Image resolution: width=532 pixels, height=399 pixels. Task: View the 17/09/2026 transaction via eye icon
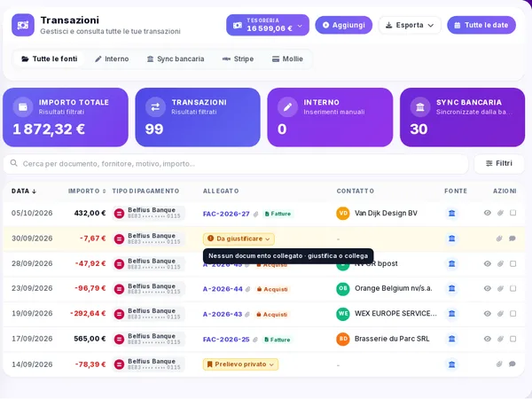(x=487, y=339)
